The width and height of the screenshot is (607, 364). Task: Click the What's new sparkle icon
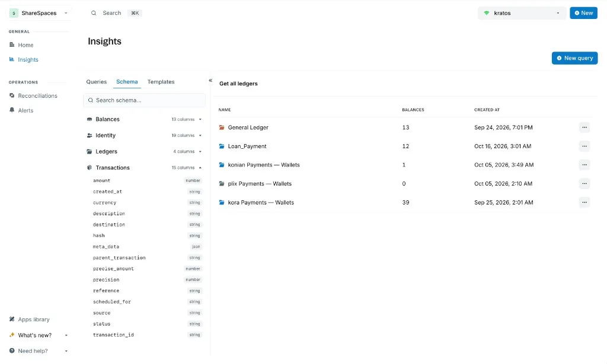(12, 335)
